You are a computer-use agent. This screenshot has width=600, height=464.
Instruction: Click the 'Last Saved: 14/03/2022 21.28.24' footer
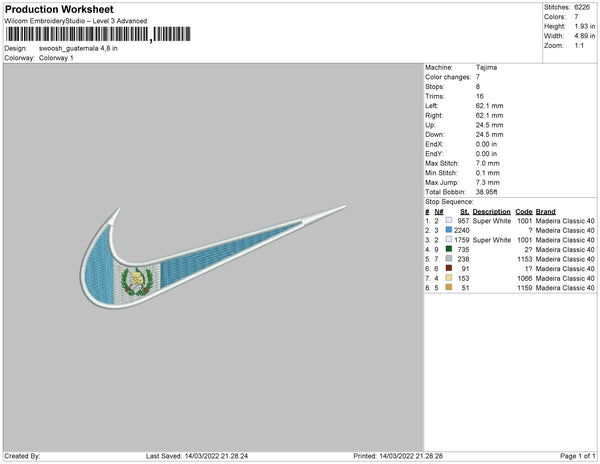(197, 456)
